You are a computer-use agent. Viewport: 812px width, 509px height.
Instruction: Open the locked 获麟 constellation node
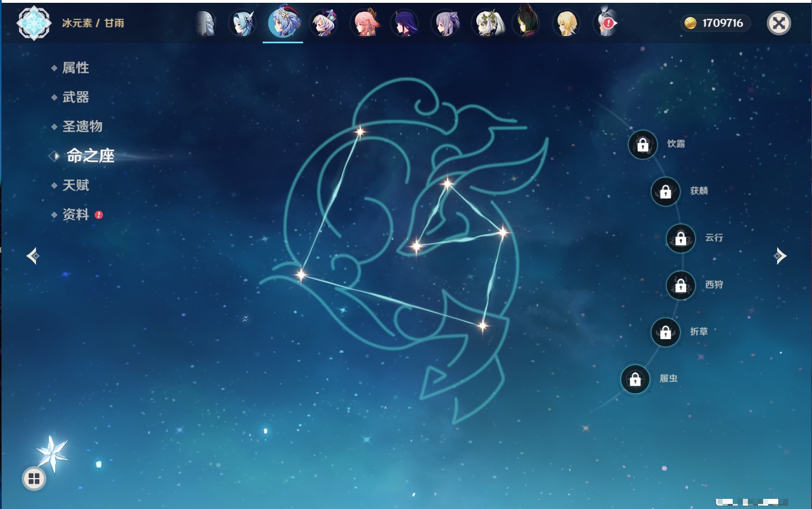coord(666,191)
